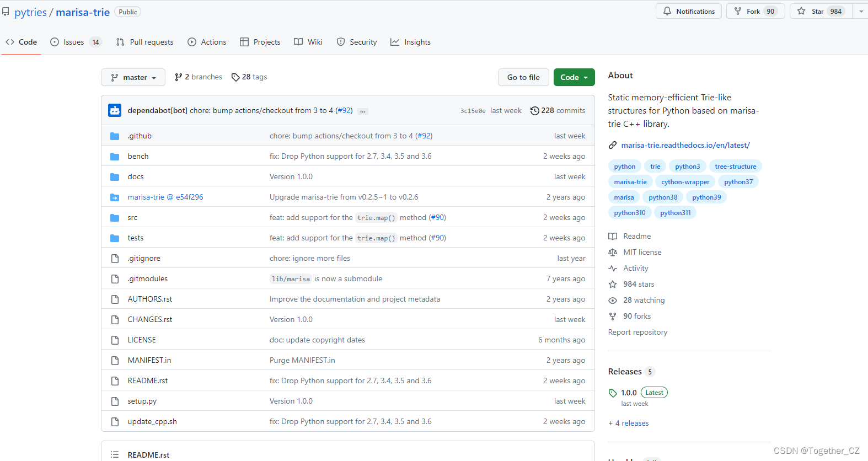The width and height of the screenshot is (868, 461).
Task: Open the master branch dropdown
Action: 133,77
